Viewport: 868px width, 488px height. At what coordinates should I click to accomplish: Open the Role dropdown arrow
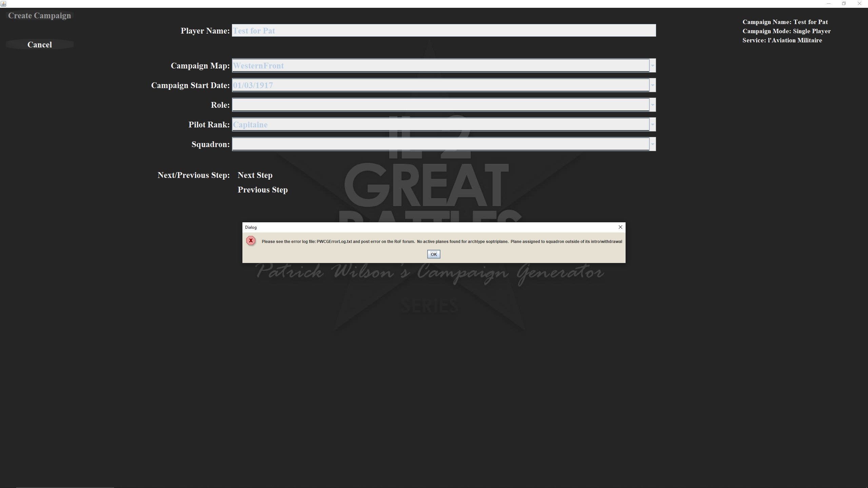652,105
